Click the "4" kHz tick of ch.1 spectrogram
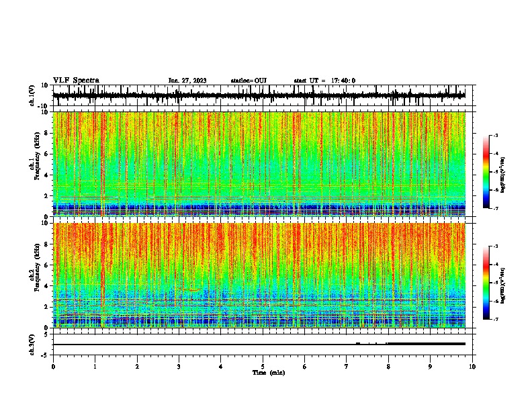Image resolution: width=532 pixels, height=411 pixels. tap(46, 175)
